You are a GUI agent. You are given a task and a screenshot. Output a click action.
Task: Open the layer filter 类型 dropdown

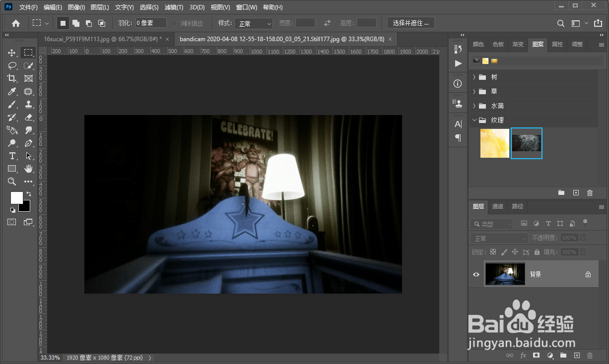pyautogui.click(x=492, y=224)
